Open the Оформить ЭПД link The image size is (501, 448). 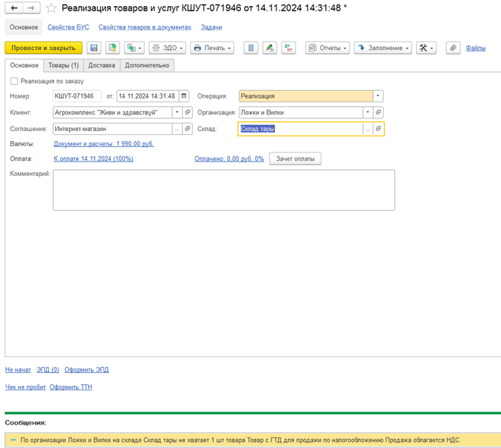[86, 370]
